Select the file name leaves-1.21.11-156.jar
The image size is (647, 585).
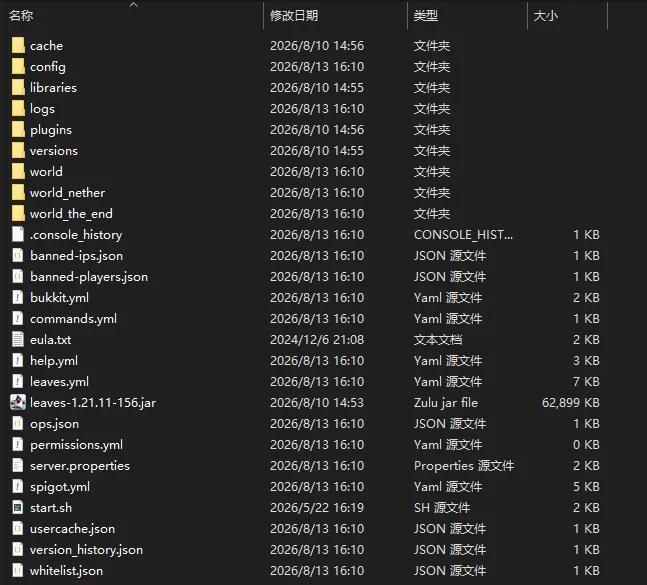coord(93,403)
